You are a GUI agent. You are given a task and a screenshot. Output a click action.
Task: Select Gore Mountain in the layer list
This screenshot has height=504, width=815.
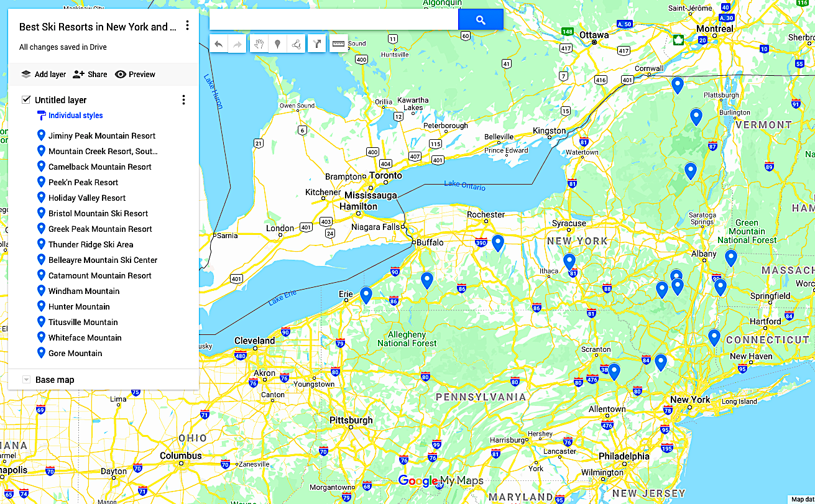pos(75,353)
